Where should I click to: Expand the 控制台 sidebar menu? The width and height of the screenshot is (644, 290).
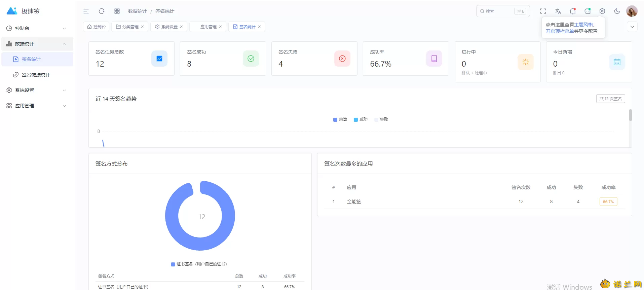(x=37, y=28)
